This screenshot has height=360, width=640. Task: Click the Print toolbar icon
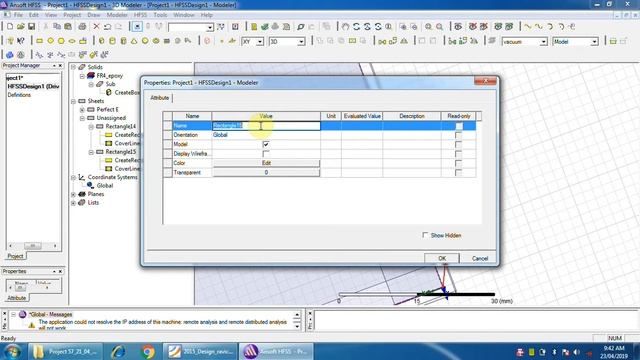tap(82, 27)
